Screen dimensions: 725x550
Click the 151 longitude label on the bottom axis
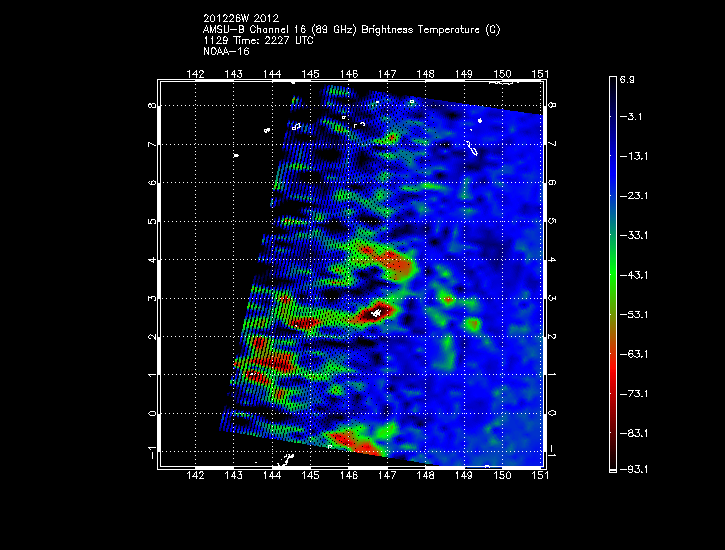(x=541, y=476)
